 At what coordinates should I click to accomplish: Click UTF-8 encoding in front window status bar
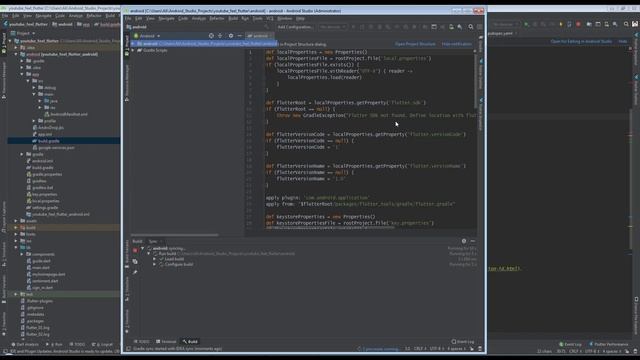point(436,349)
